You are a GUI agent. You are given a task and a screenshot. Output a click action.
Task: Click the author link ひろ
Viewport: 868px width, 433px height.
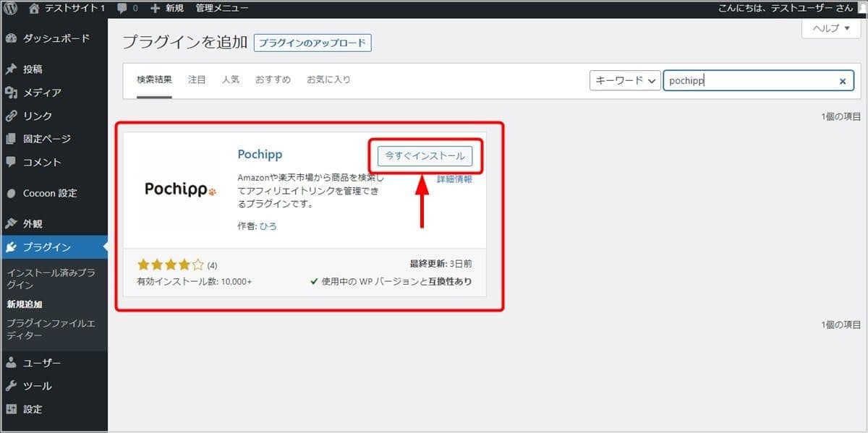(x=268, y=226)
